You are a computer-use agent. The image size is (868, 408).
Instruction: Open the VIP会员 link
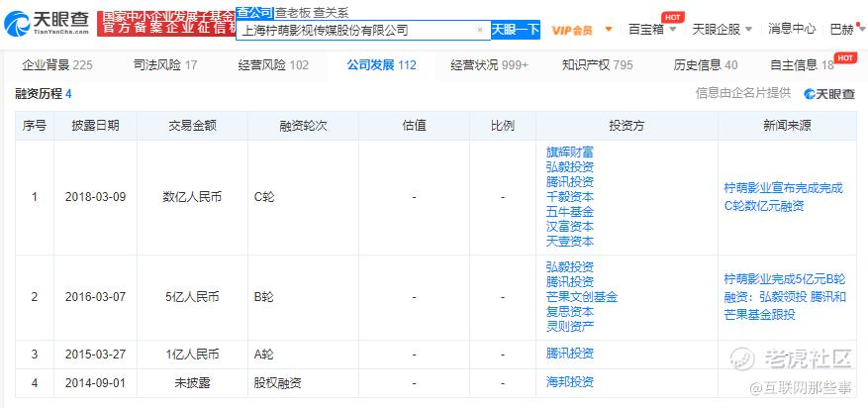coord(572,30)
